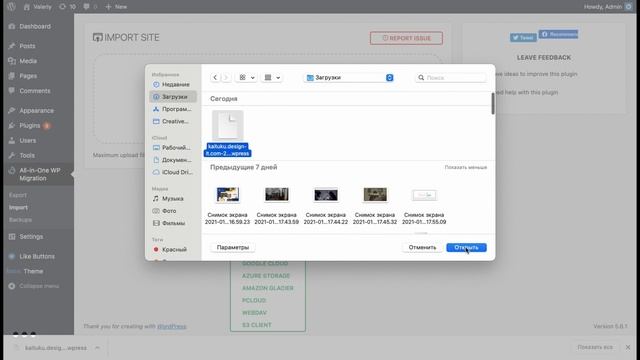
Task: Click the file dialog vertical scrollbar
Action: point(493,104)
